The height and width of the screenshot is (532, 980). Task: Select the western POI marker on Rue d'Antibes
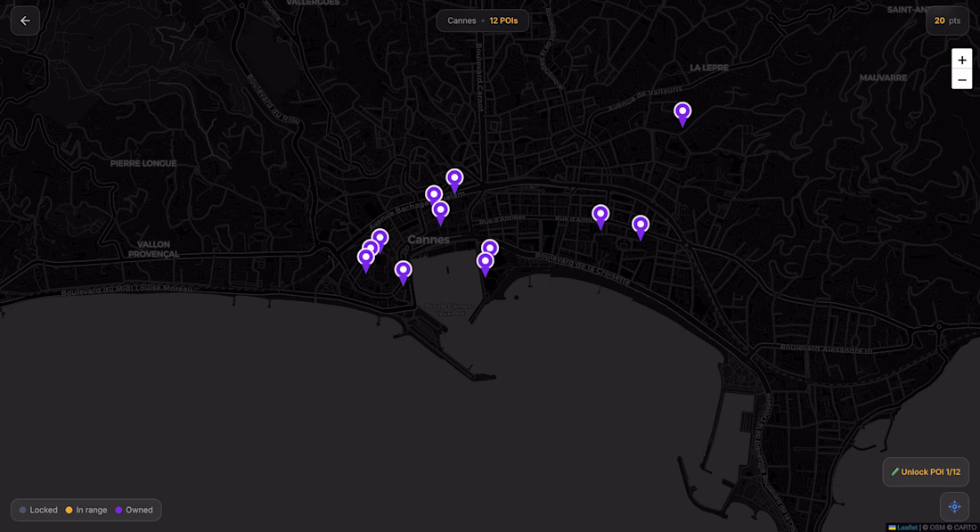point(600,217)
